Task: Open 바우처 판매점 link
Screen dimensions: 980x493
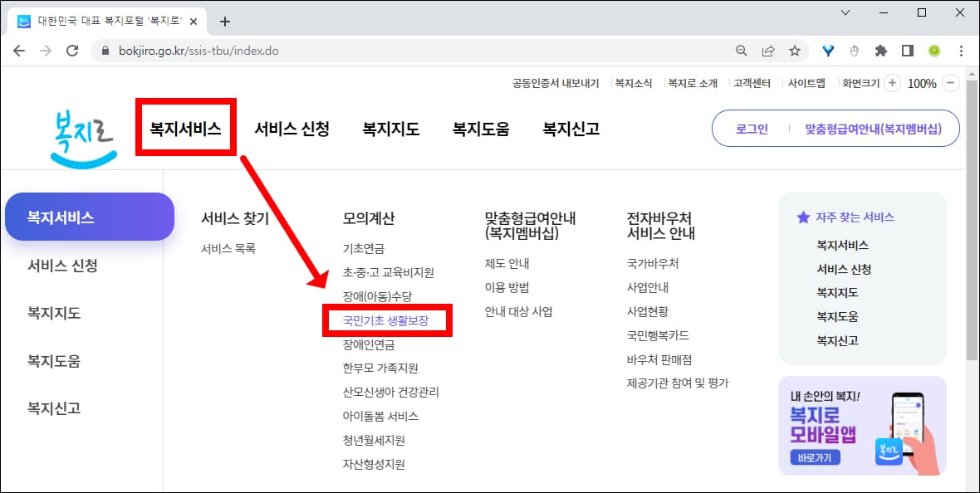Action: coord(659,359)
